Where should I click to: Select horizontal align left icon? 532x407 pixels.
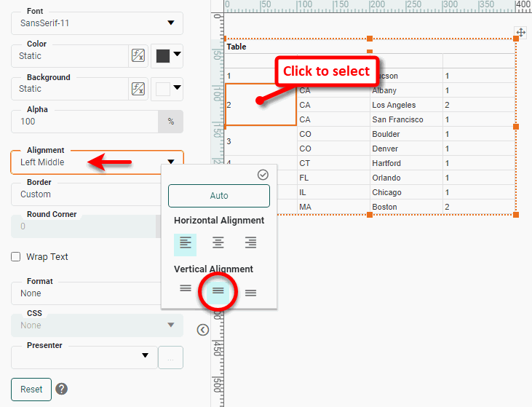tap(186, 243)
